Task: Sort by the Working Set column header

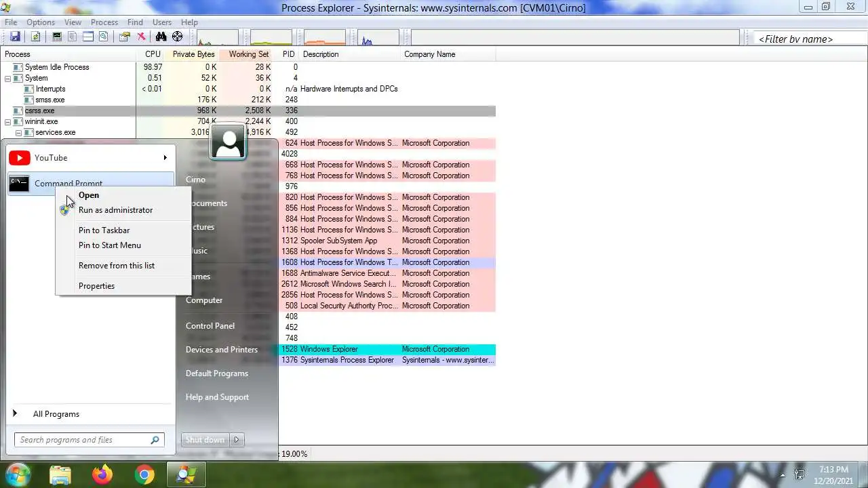Action: click(x=246, y=54)
